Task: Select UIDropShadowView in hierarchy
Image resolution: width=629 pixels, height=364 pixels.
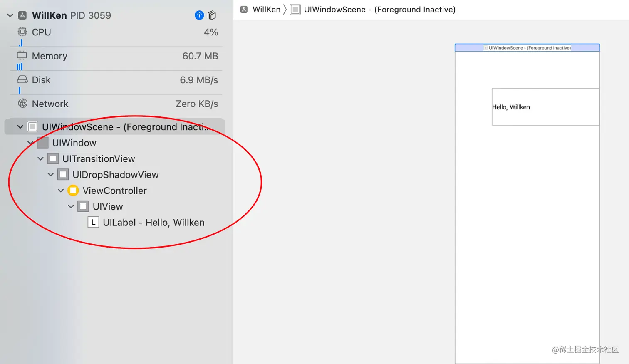Action: (116, 175)
